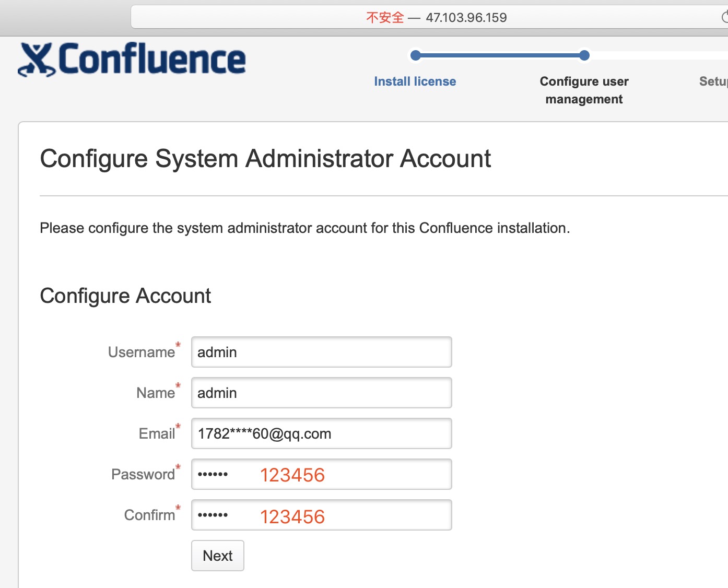The width and height of the screenshot is (728, 588).
Task: Click the "Please configure the system administrator" text
Action: (x=305, y=228)
